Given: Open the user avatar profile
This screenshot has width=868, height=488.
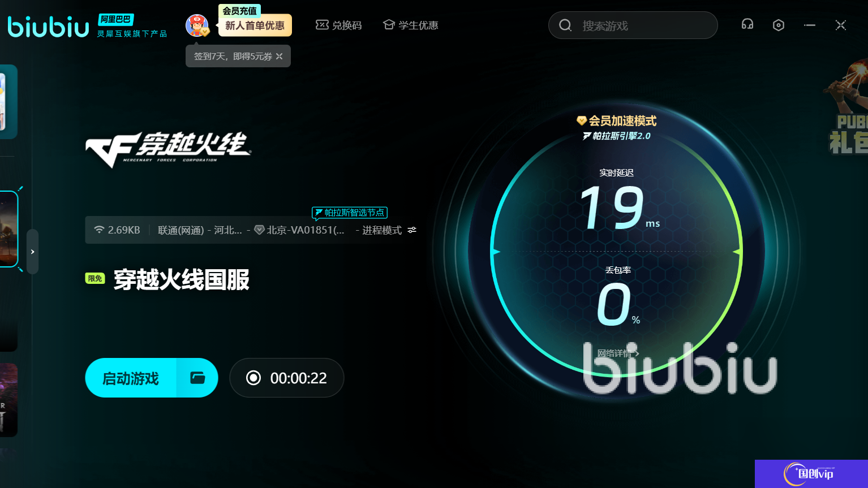Looking at the screenshot, I should [x=197, y=25].
